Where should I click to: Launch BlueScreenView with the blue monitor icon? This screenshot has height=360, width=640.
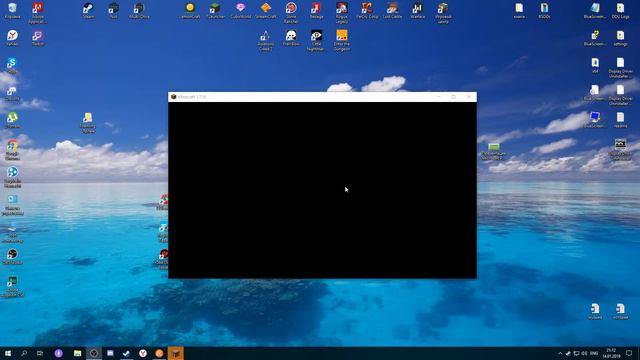(x=595, y=120)
